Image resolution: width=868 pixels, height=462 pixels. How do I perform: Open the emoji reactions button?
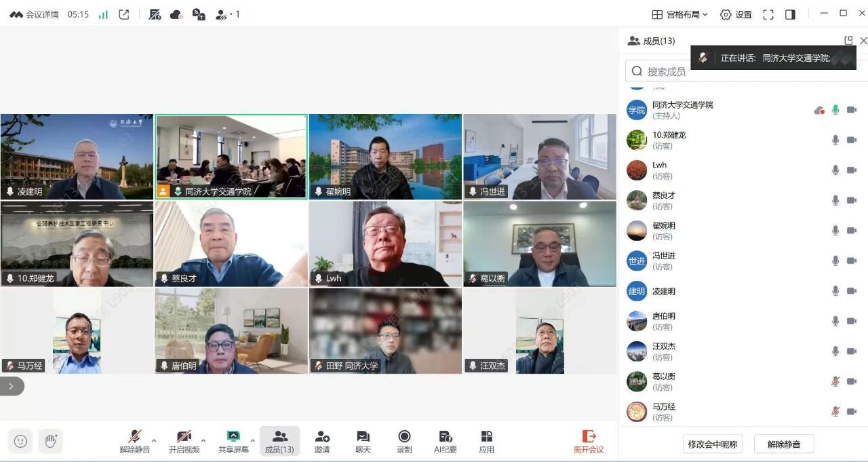20,441
